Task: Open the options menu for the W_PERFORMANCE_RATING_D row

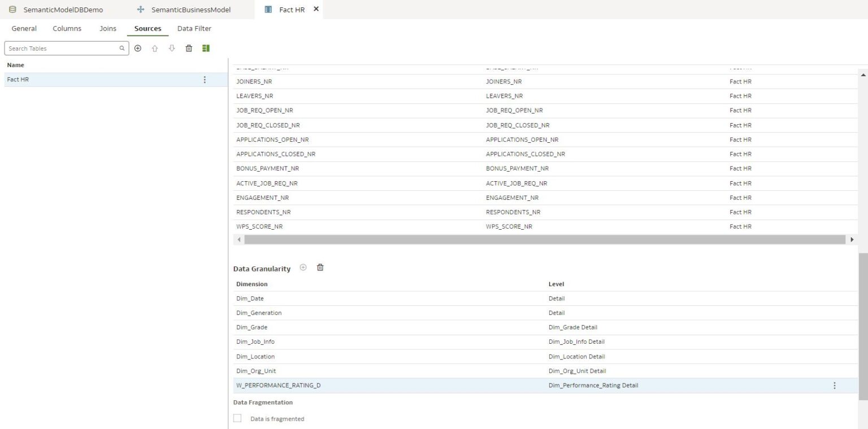Action: point(834,386)
